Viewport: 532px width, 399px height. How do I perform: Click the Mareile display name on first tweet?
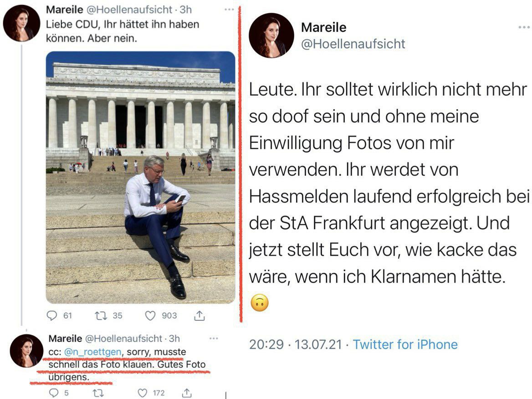click(65, 10)
